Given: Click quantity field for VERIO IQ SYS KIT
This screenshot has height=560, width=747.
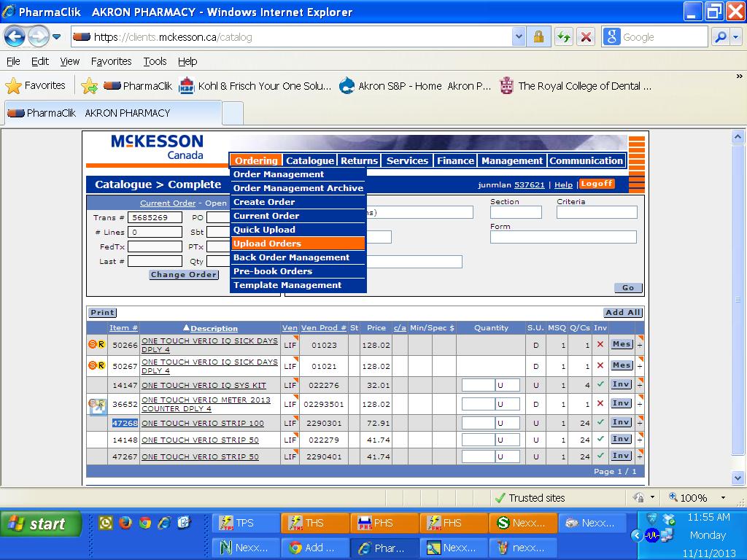Looking at the screenshot, I should tap(478, 385).
